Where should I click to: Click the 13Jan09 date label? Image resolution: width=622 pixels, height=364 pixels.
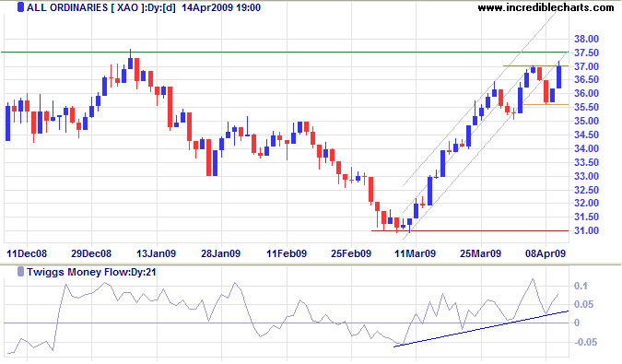click(157, 253)
